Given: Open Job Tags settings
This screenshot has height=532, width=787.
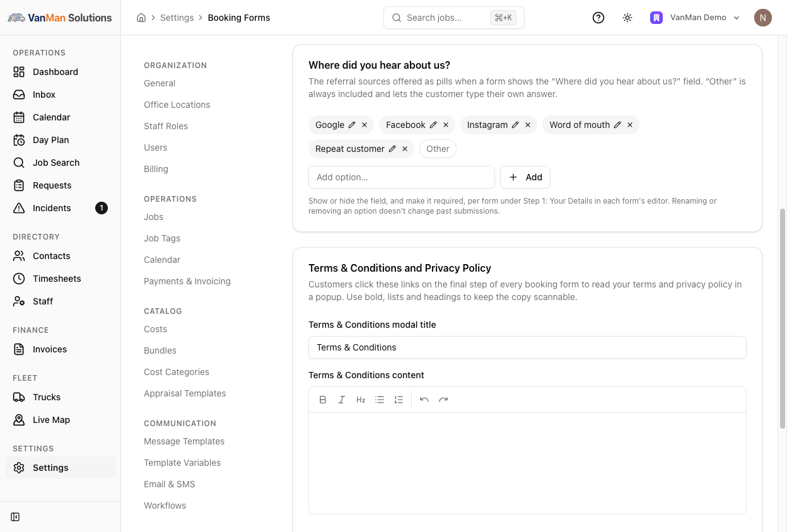Looking at the screenshot, I should click(x=162, y=238).
